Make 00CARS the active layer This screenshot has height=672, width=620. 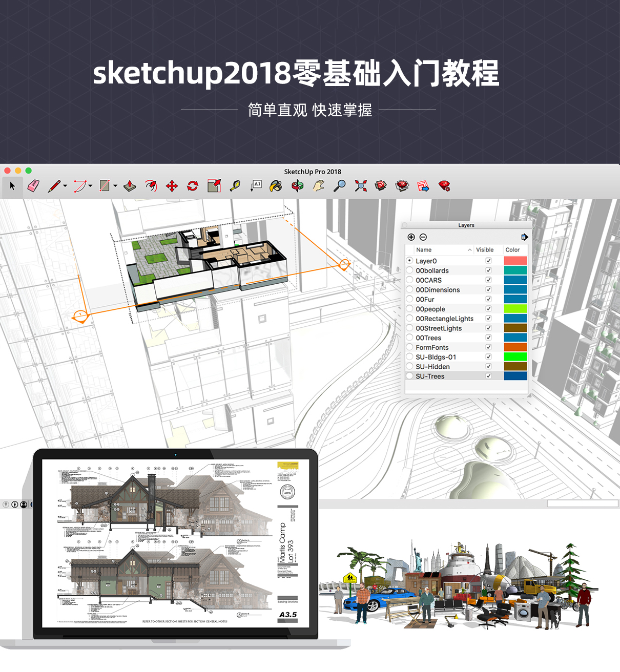tap(410, 280)
